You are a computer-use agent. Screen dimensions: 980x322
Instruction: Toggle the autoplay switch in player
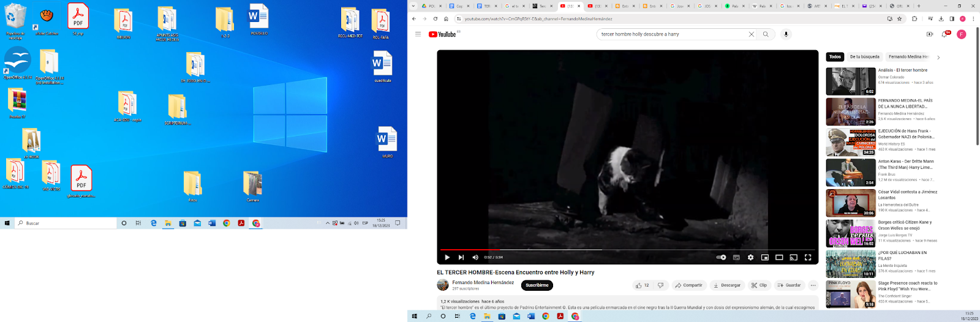point(721,257)
